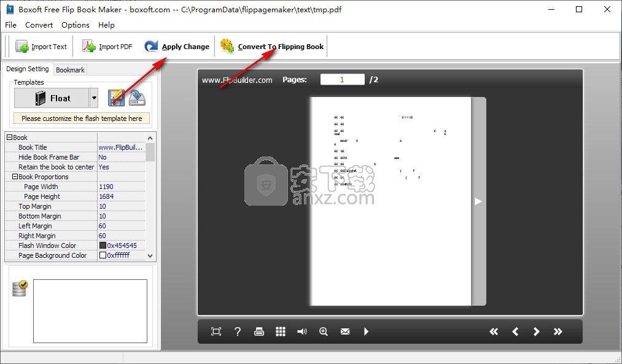
Task: Click the www.FlipBuilder.com title text
Action: click(x=237, y=80)
